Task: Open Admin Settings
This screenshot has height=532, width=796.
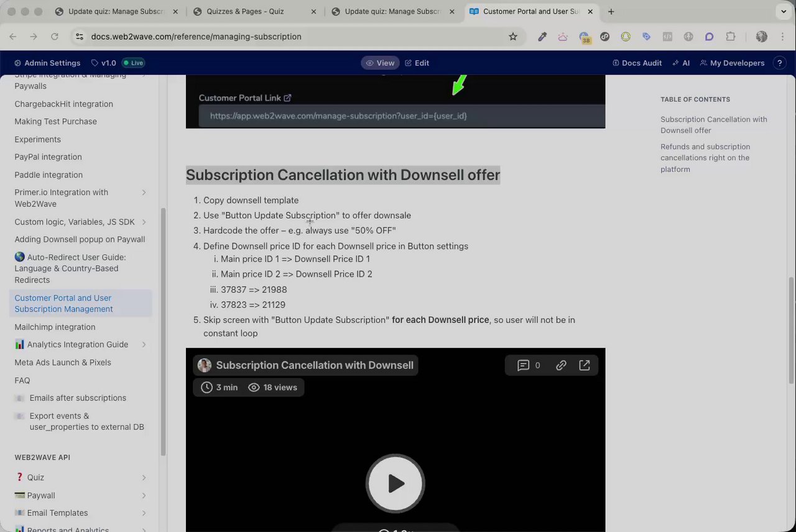Action: (47, 63)
